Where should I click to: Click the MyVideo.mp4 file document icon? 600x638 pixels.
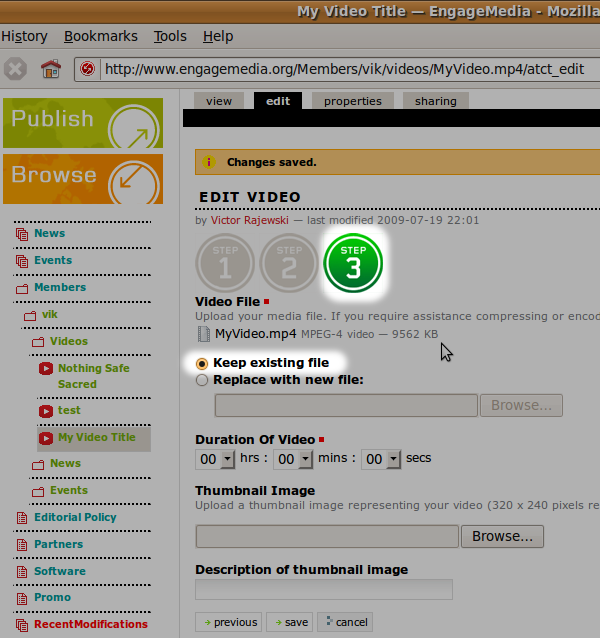pyautogui.click(x=203, y=334)
